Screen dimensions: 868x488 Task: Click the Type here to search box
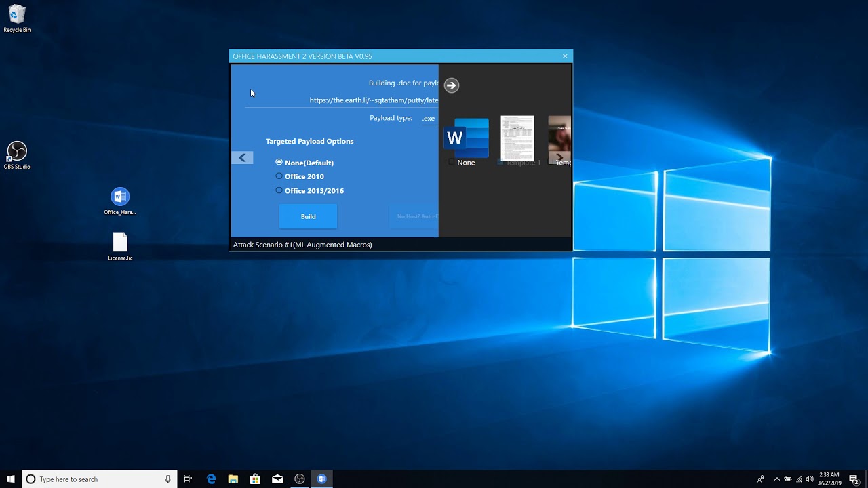pyautogui.click(x=100, y=479)
